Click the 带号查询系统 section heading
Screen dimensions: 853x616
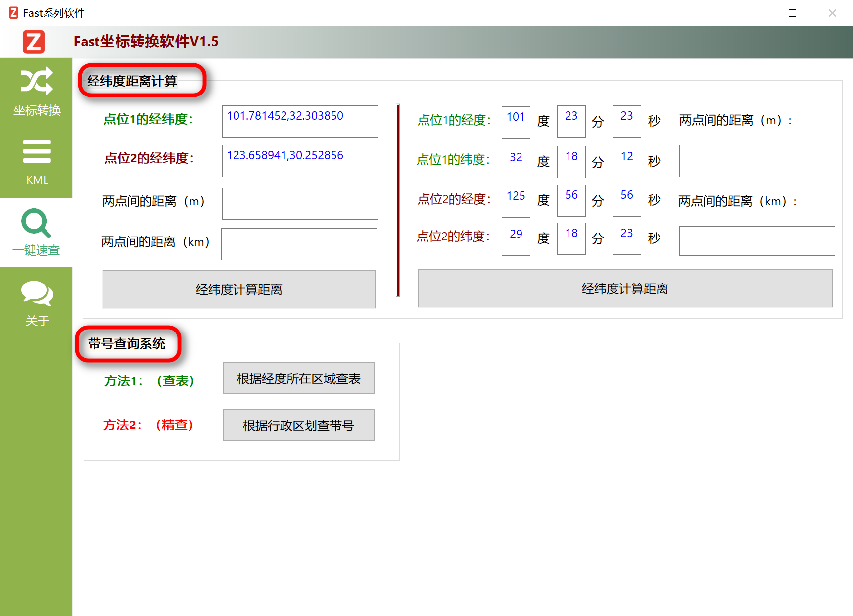[x=127, y=343]
